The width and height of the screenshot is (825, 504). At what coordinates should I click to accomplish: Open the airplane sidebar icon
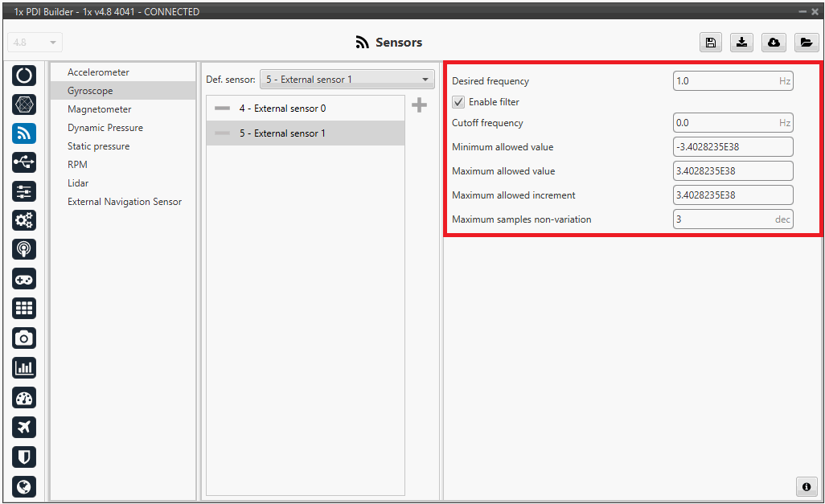[x=24, y=427]
